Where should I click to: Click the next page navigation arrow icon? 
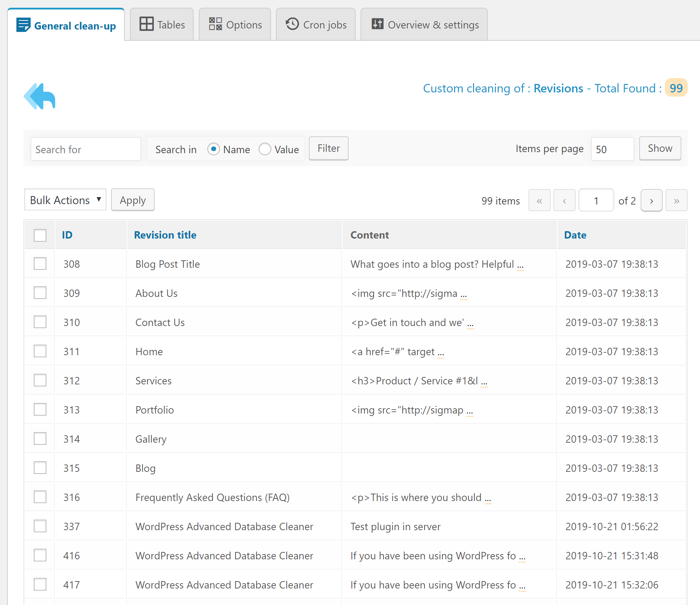coord(651,201)
